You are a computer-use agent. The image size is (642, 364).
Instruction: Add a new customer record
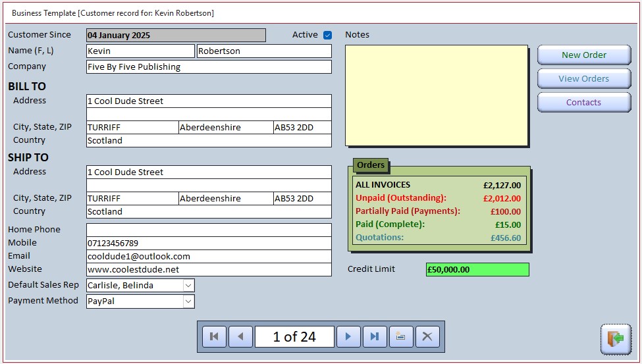400,336
